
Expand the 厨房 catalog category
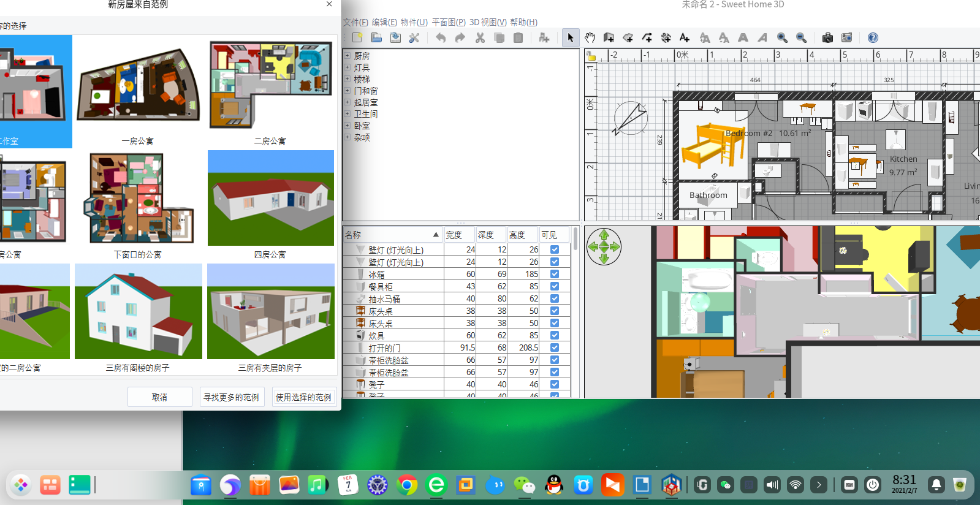pos(348,56)
